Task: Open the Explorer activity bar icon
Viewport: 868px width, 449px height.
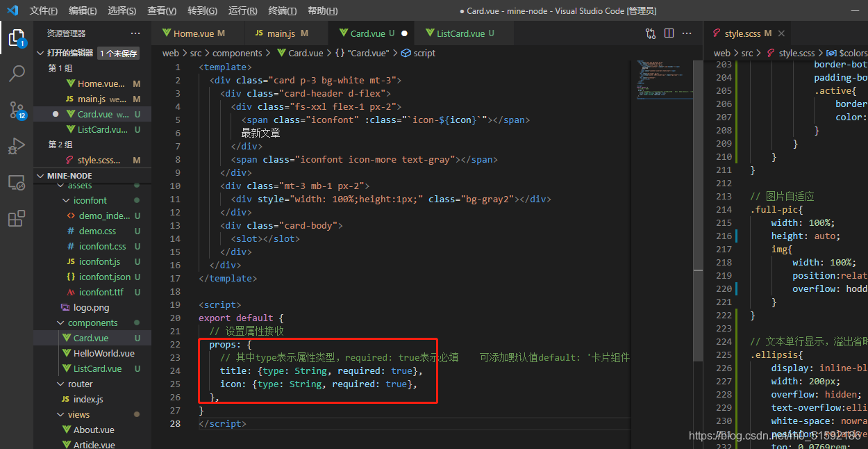Action: pos(17,38)
